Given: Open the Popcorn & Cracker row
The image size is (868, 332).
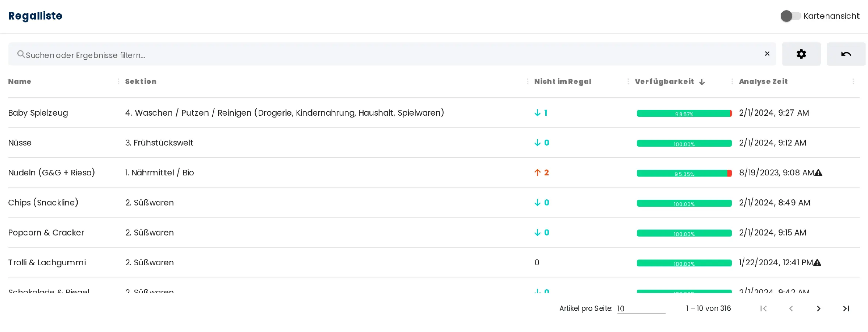Looking at the screenshot, I should click(x=46, y=233).
